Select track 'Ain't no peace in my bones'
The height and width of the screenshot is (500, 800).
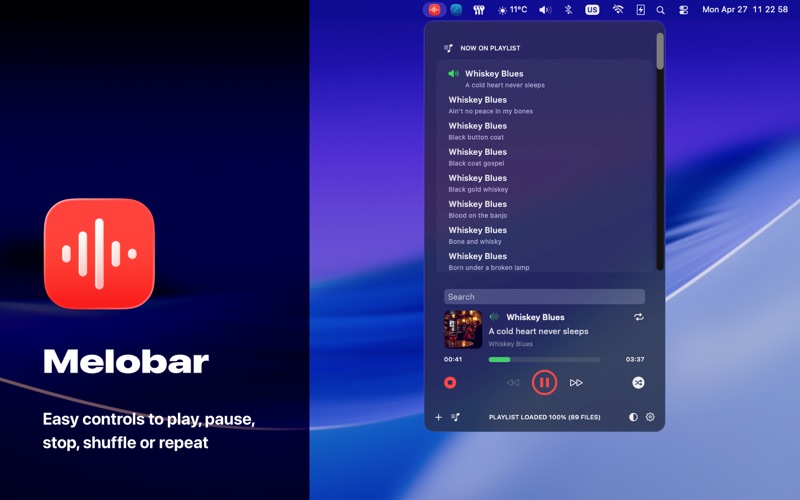click(545, 105)
